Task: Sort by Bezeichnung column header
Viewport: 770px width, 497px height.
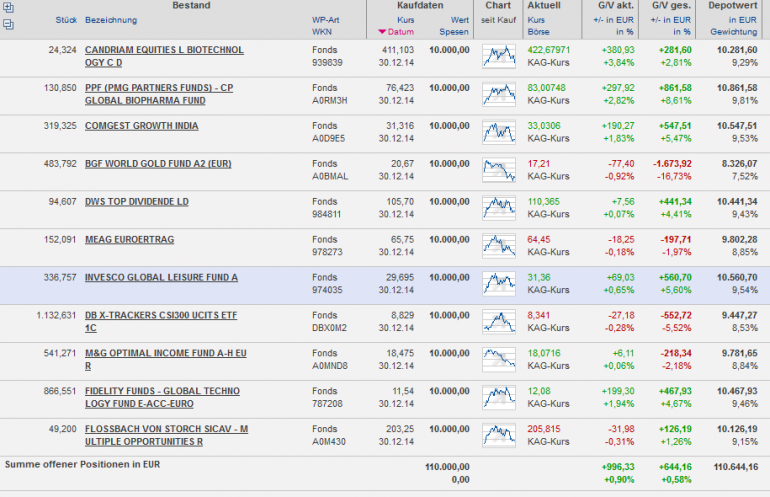Action: pos(111,20)
